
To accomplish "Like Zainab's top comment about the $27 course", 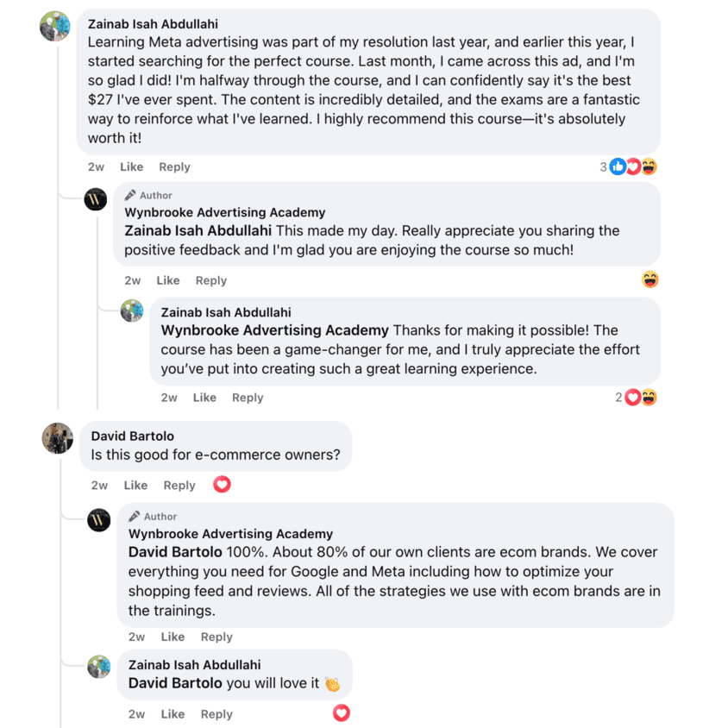I will [131, 166].
